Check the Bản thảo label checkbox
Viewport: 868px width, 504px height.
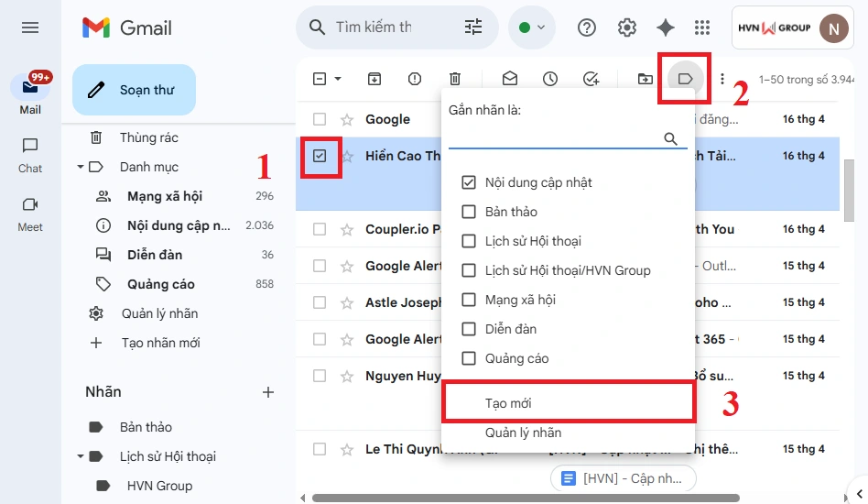[x=469, y=212]
